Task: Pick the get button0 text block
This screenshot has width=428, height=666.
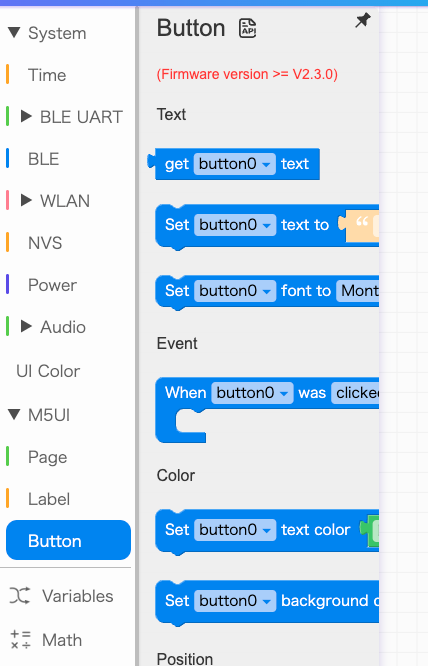Action: (x=234, y=164)
